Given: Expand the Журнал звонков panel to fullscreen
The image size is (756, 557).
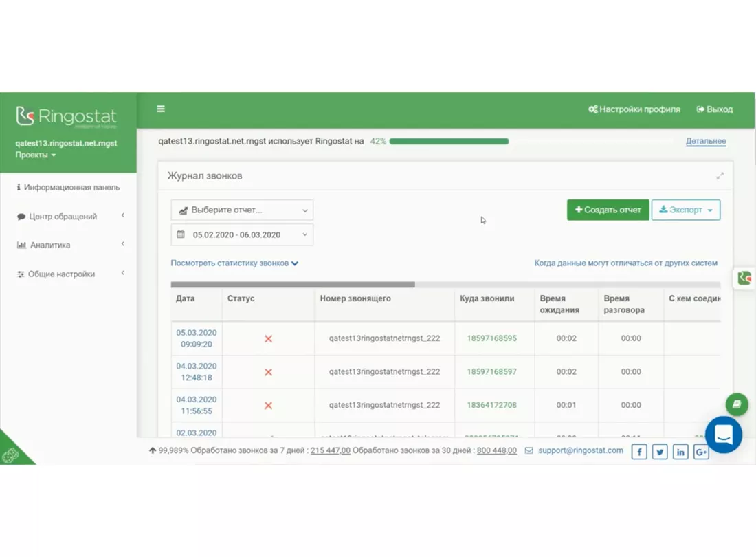Looking at the screenshot, I should tap(720, 176).
